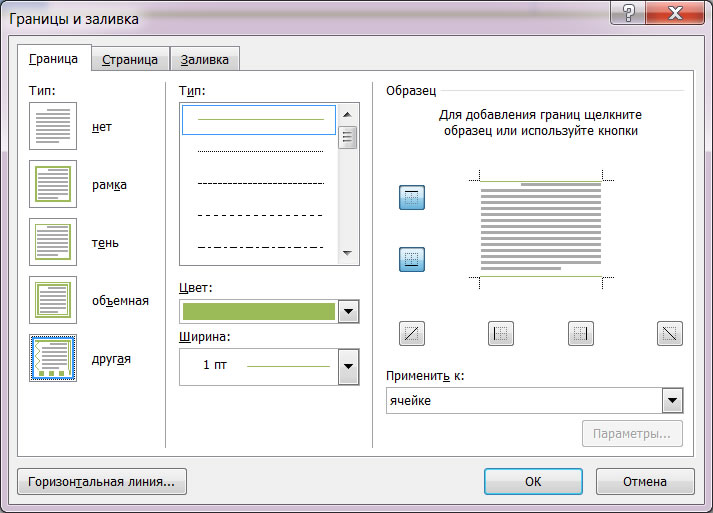Click the 'тень' label text

coord(105,243)
